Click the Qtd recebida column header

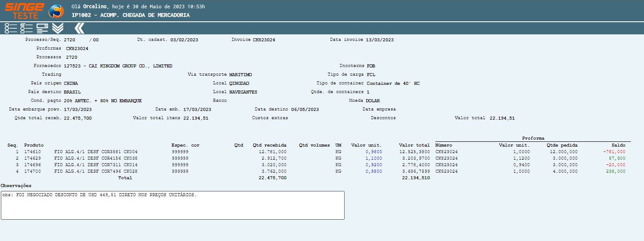(269, 145)
